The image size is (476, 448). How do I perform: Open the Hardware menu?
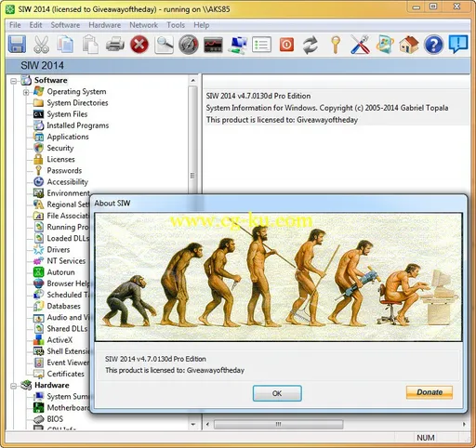tap(105, 25)
